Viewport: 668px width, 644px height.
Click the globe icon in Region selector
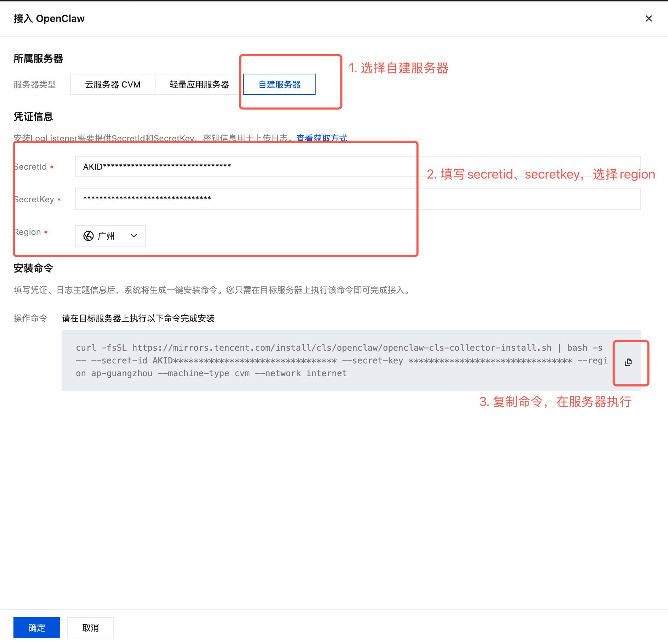tap(88, 236)
